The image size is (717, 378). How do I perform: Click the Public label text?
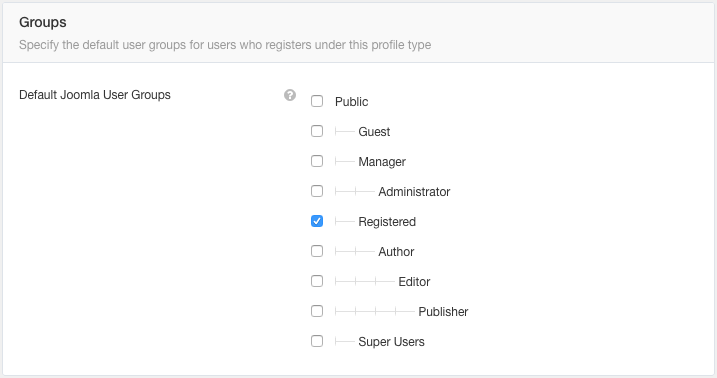[351, 101]
